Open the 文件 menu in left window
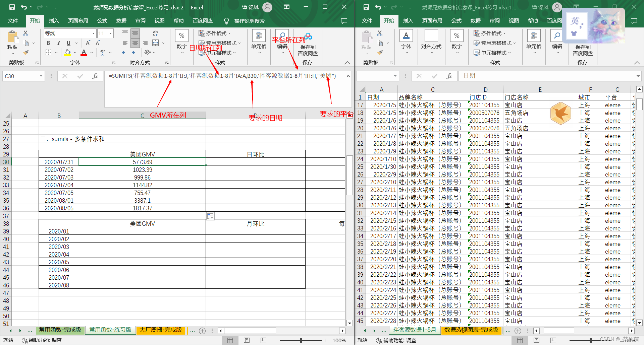The image size is (644, 345). point(13,21)
